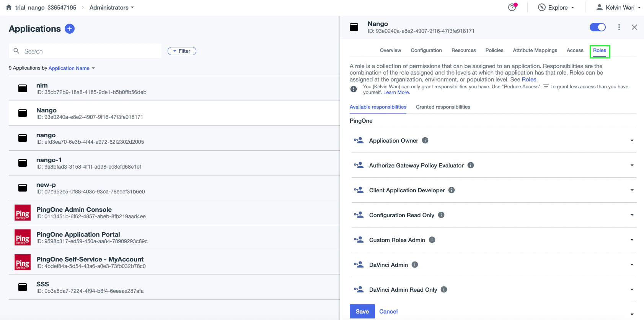Show info for Application Owner role
This screenshot has width=644, height=320.
425,140
